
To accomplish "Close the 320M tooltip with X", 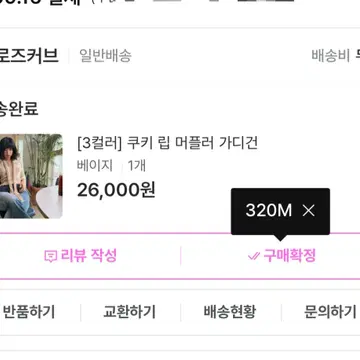I will point(308,211).
